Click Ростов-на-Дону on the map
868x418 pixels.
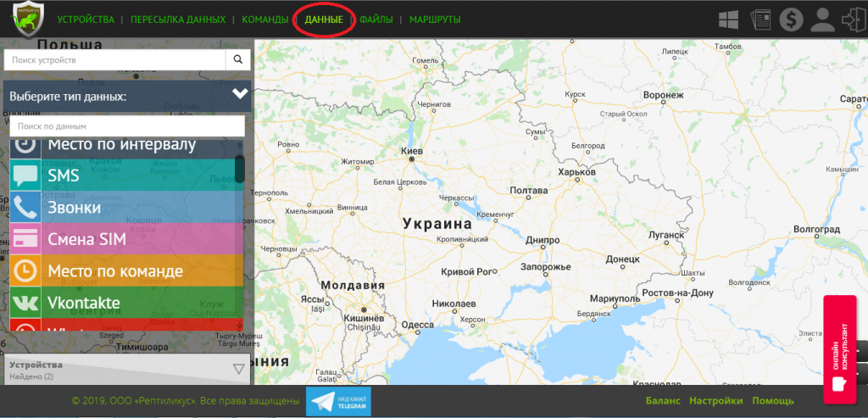tap(676, 293)
